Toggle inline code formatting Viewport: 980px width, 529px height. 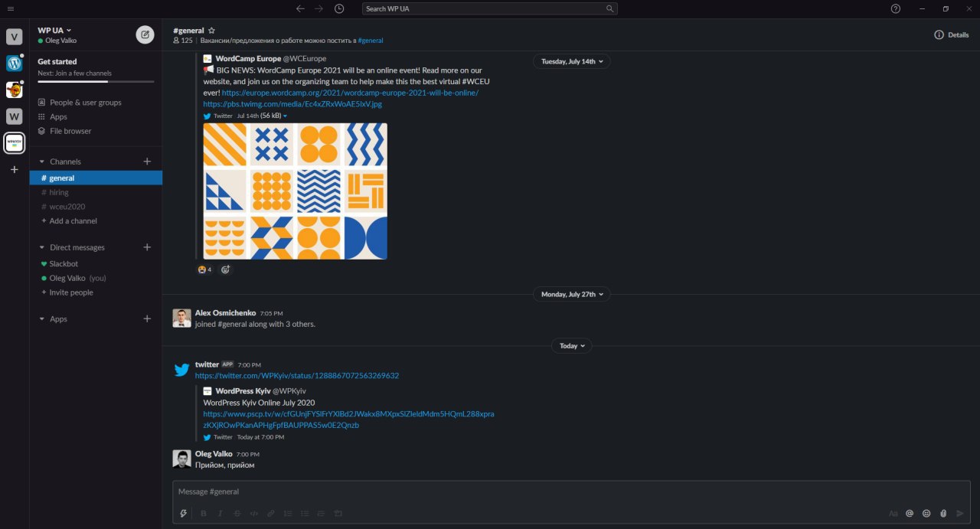(x=253, y=513)
